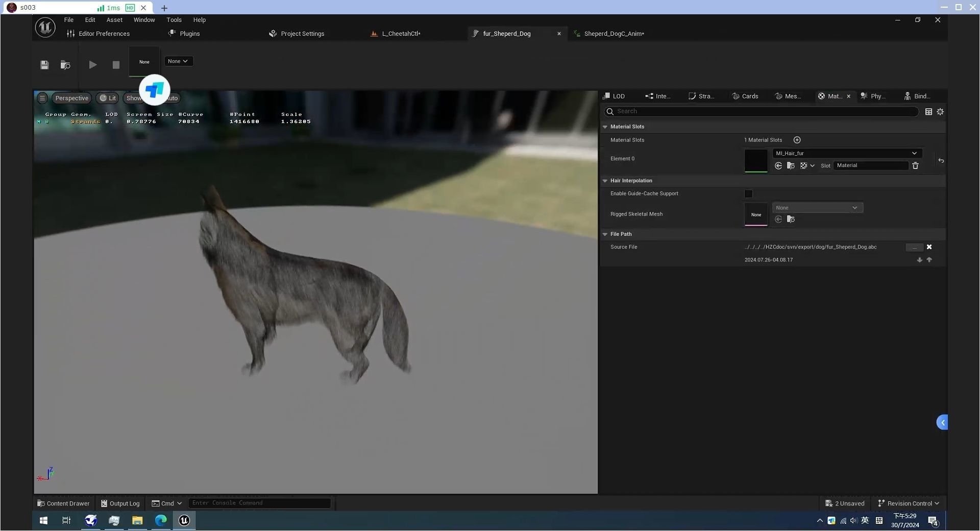Viewport: 980px width, 531px height.
Task: Save the current groom asset
Action: 44,65
